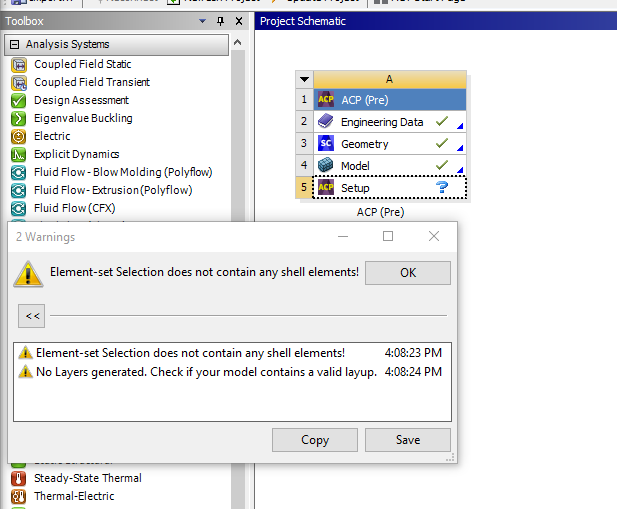Close the 2 Warnings dialog
This screenshot has height=509, width=617.
click(434, 236)
